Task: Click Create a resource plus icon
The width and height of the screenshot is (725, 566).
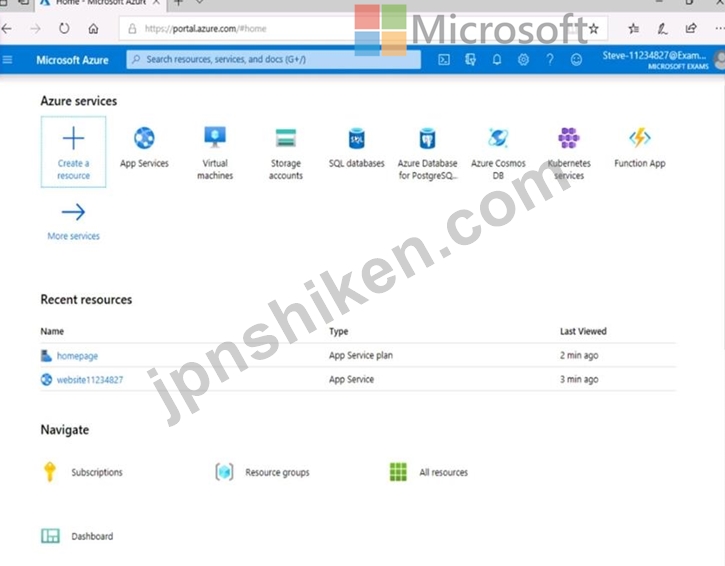Action: pos(73,138)
